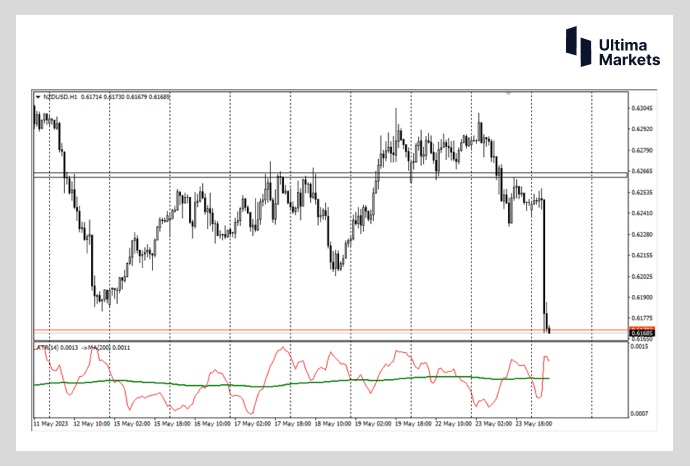The image size is (690, 467).
Task: Open the dropdown arrow beside NZDUSD,H1
Action: [x=38, y=97]
